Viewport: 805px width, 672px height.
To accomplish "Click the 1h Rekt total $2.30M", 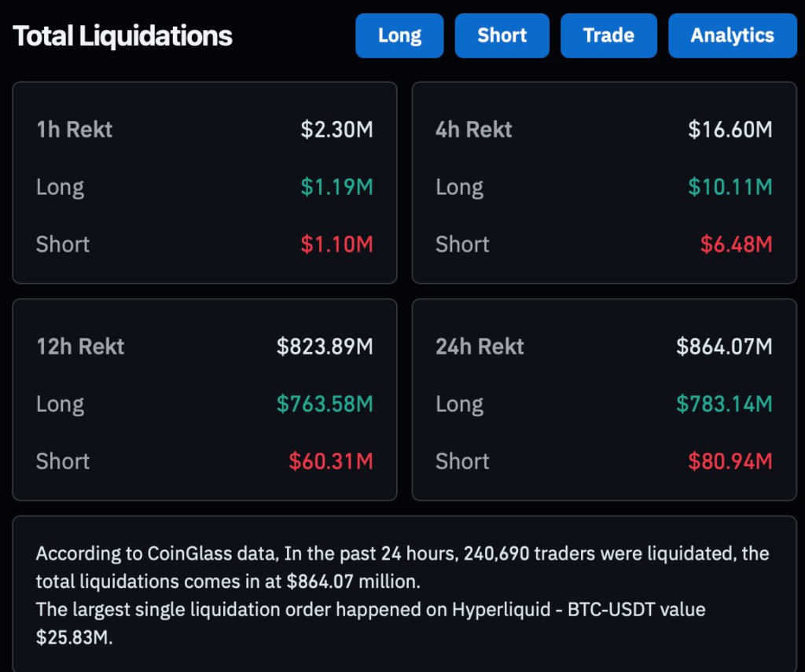I will point(336,130).
